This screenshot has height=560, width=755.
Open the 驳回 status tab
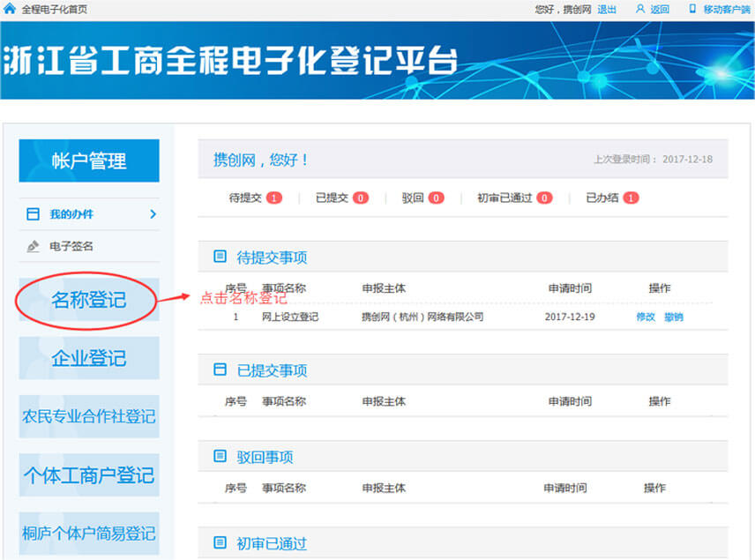tap(411, 197)
